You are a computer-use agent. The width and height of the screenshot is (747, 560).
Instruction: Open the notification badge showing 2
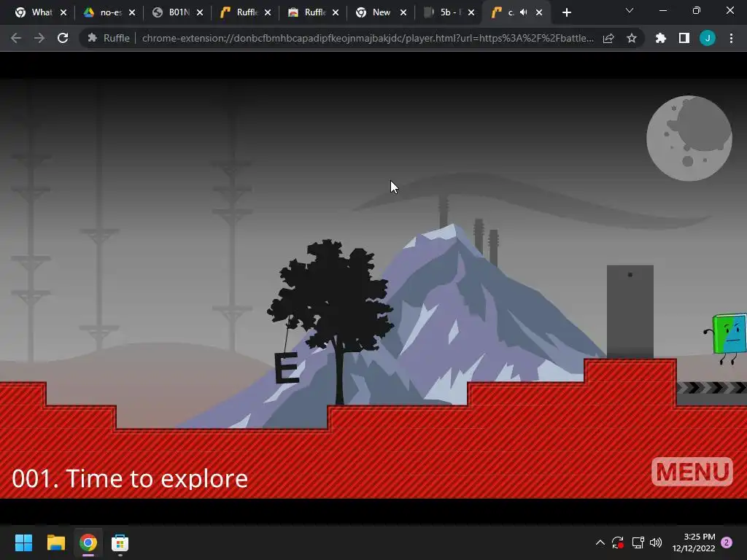coord(727,542)
